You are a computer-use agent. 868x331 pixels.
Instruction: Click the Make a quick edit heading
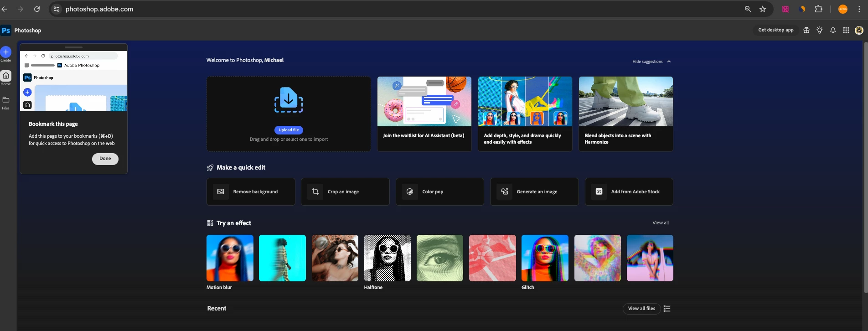241,168
